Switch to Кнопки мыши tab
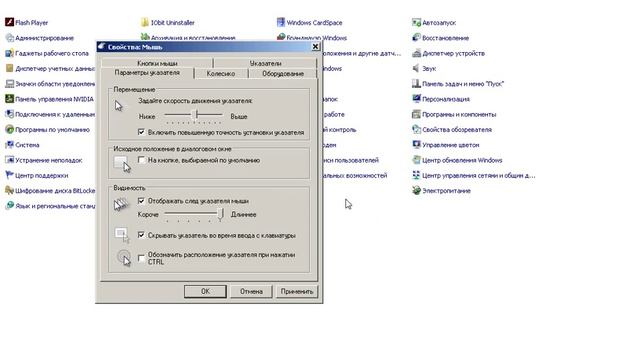The image size is (640, 360). pyautogui.click(x=157, y=63)
